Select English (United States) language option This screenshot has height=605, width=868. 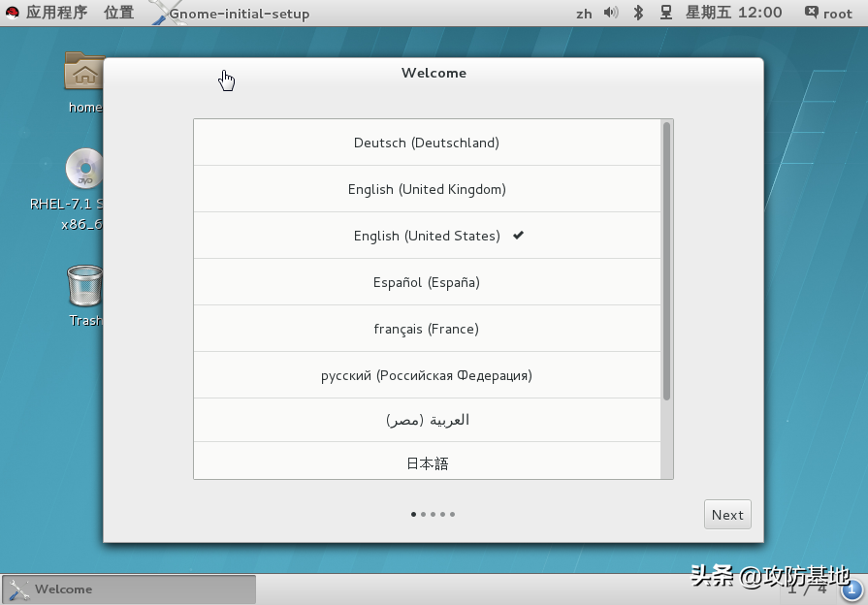(x=427, y=236)
